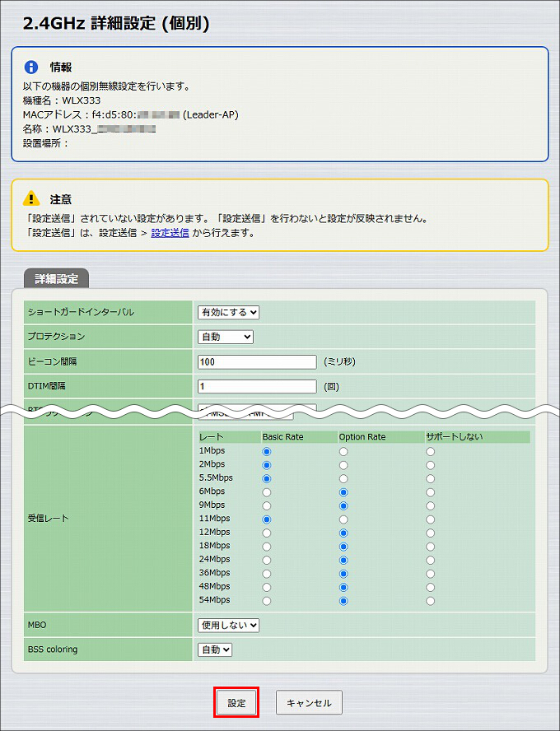Select Option Rate for 24Mbps
The image size is (560, 731).
[x=343, y=560]
